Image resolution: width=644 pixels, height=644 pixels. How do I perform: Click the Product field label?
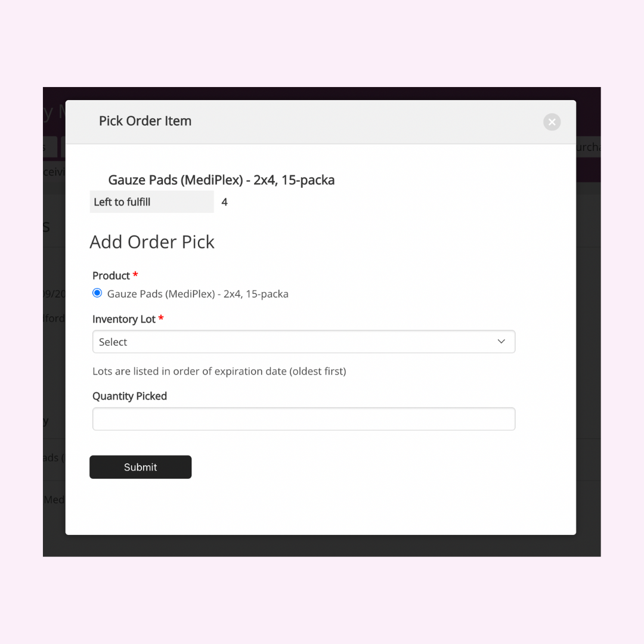pyautogui.click(x=111, y=275)
